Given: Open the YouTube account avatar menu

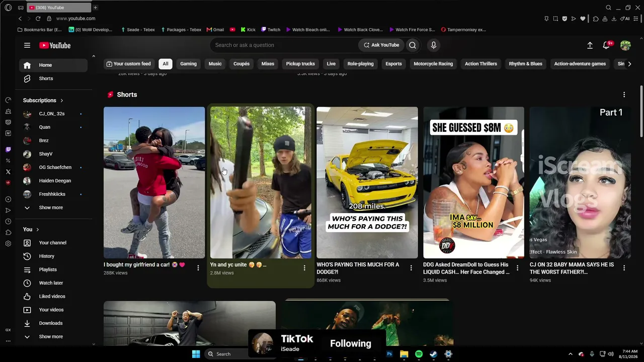Looking at the screenshot, I should (x=625, y=45).
